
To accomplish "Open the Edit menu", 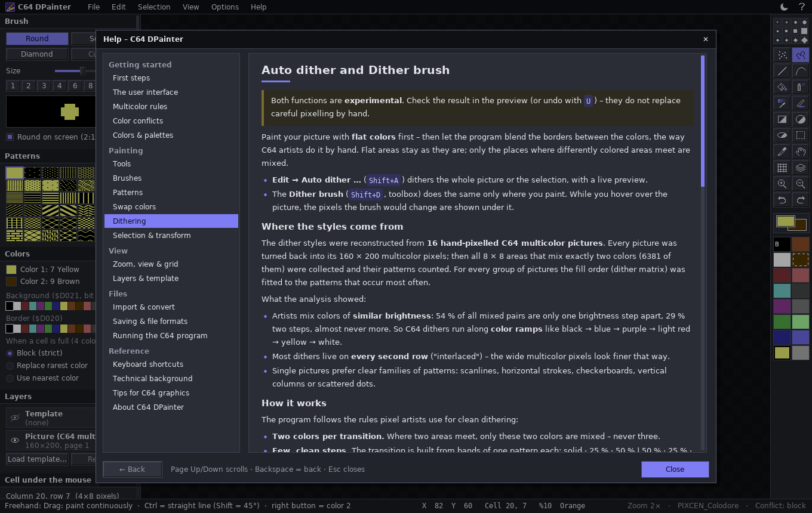I will click(118, 7).
